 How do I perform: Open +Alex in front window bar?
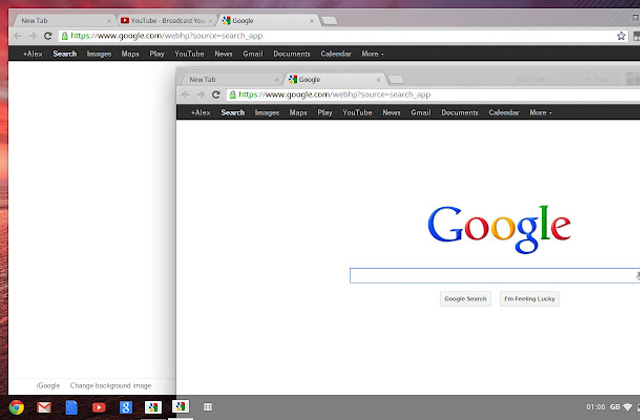pos(200,113)
